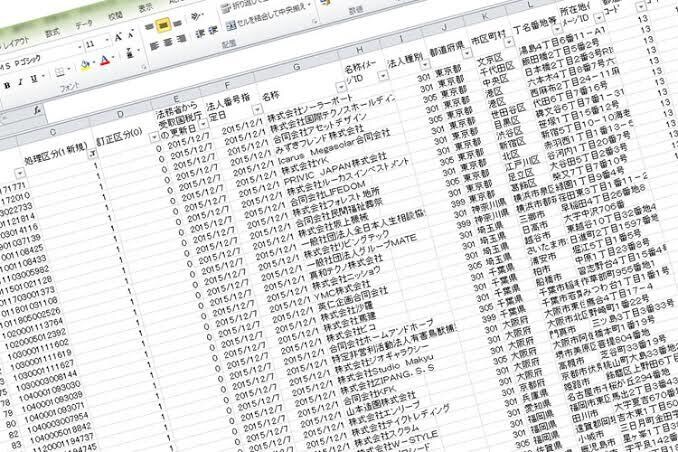This screenshot has width=678, height=452.
Task: Increase indent icon
Action: (x=213, y=31)
